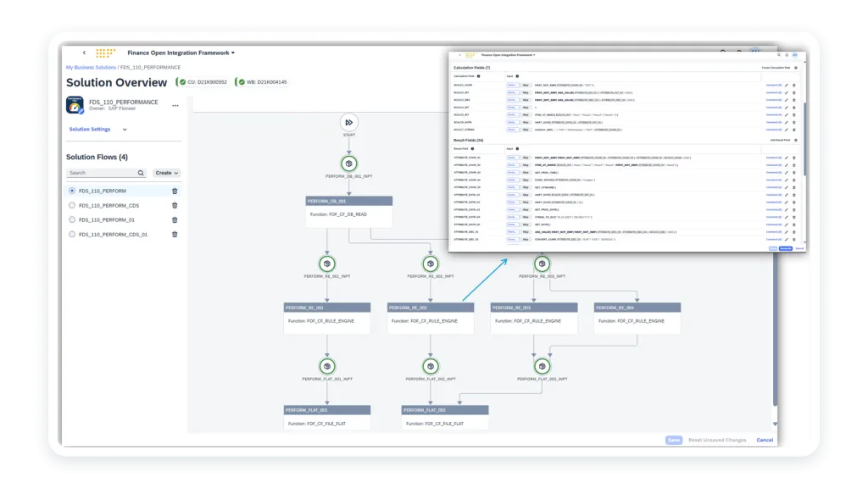Delete the FDS_110_PERFORM flow
The image size is (868, 488).
click(x=175, y=191)
